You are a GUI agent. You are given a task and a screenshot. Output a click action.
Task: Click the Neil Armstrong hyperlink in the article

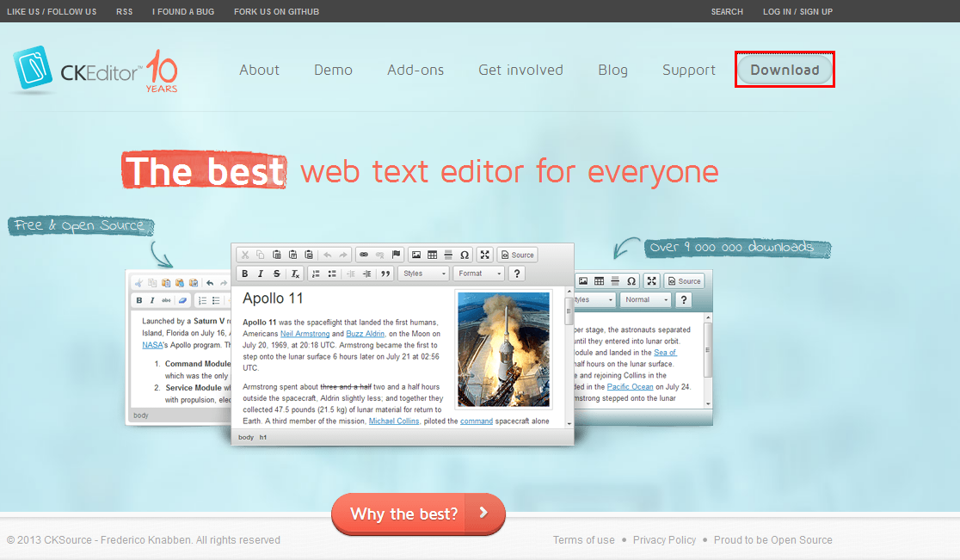click(x=305, y=334)
